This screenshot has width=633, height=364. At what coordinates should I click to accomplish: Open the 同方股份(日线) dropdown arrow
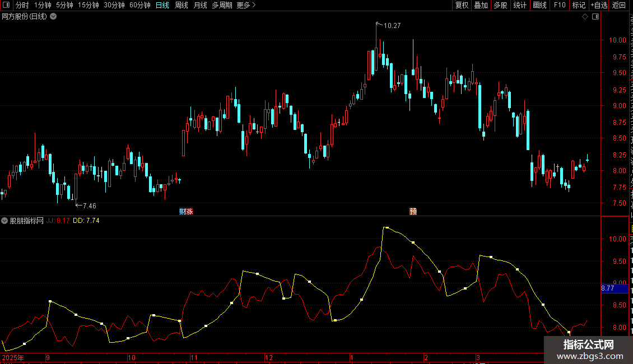click(53, 17)
